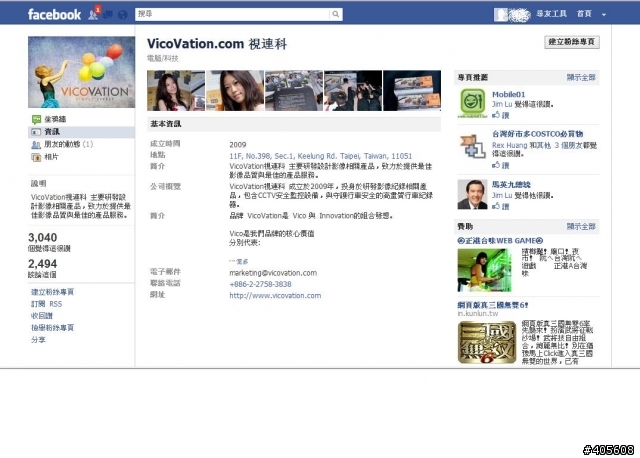The width and height of the screenshot is (640, 458).
Task: Click the 相片 photos icon
Action: 36,157
